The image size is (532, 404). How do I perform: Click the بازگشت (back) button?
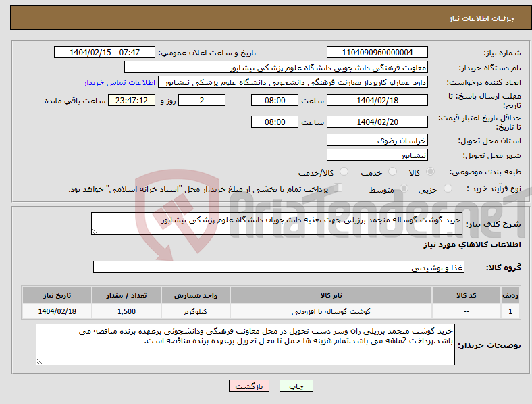pyautogui.click(x=249, y=386)
